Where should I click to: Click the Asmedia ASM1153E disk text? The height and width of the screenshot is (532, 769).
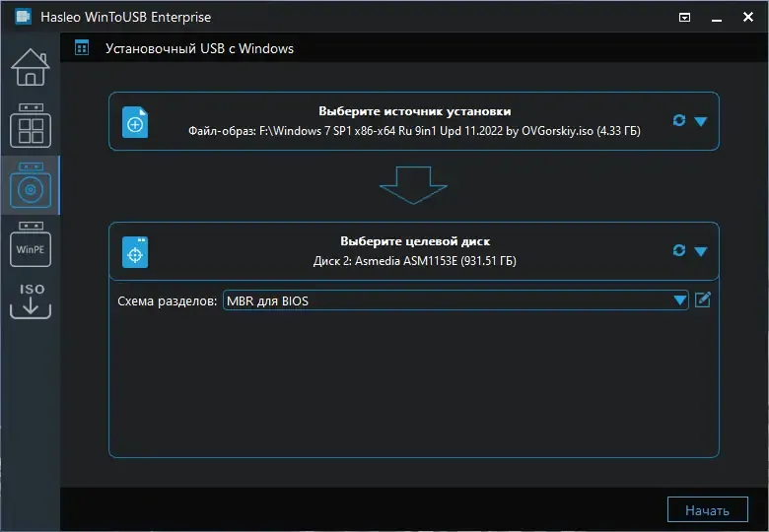[415, 261]
